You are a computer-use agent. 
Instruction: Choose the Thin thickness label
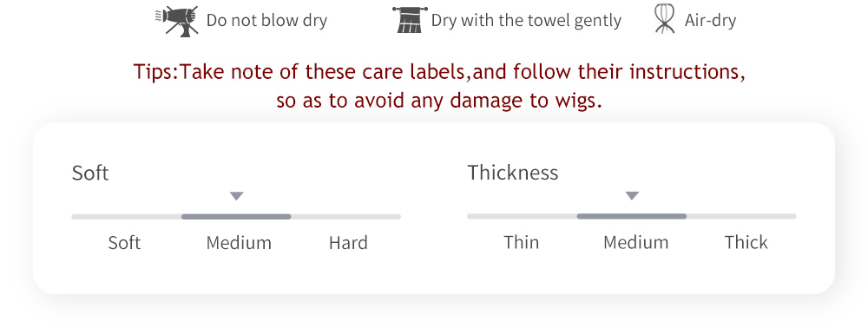[x=522, y=242]
